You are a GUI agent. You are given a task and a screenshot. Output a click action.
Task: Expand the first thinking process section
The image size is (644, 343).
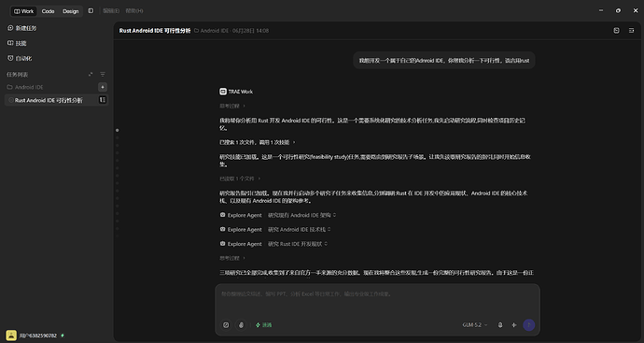coord(232,106)
